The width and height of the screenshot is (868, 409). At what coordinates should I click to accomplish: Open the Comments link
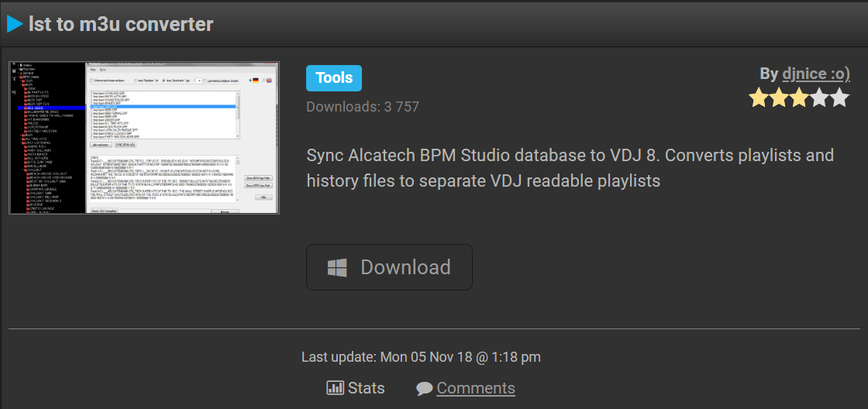pos(476,388)
